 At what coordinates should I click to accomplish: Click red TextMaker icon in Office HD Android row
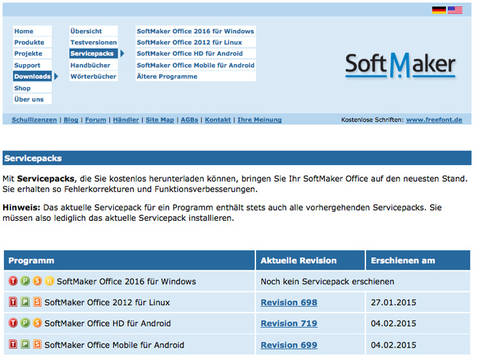click(13, 323)
